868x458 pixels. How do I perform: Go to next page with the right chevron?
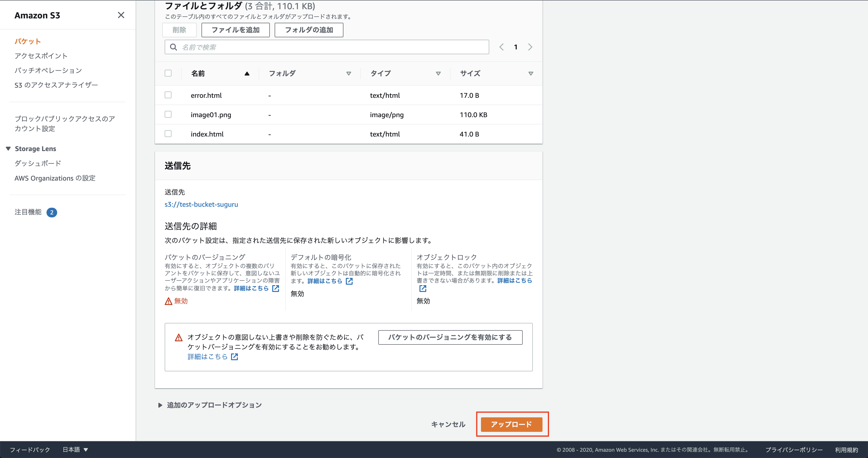pos(530,47)
